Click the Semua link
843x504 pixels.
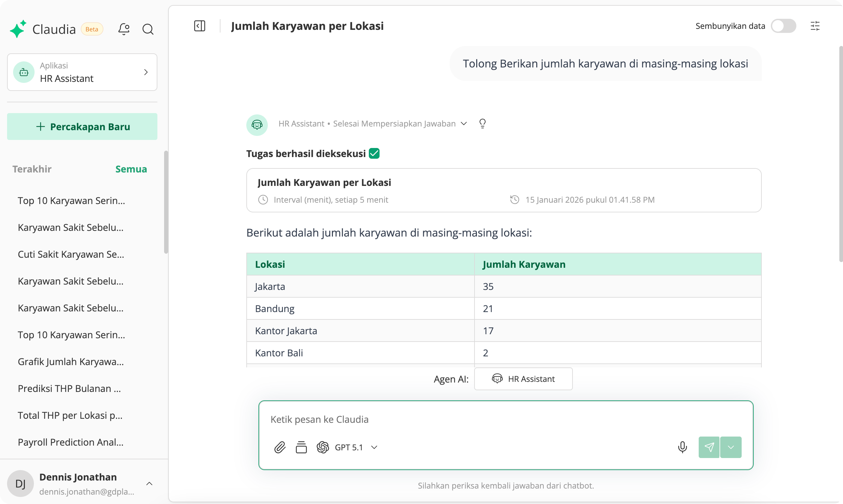click(131, 169)
